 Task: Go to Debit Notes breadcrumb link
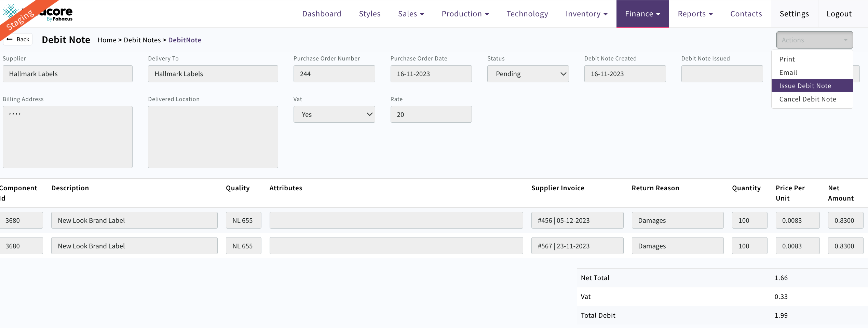142,40
